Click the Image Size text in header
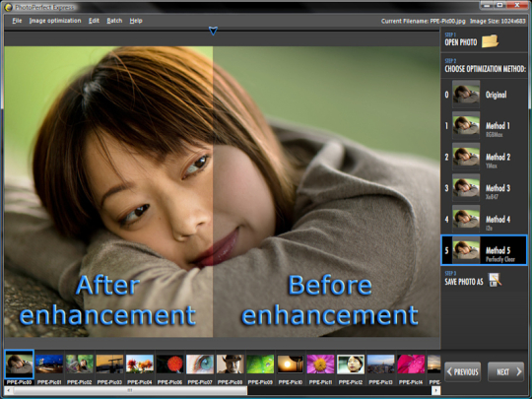Image resolution: width=532 pixels, height=399 pixels. [498, 21]
